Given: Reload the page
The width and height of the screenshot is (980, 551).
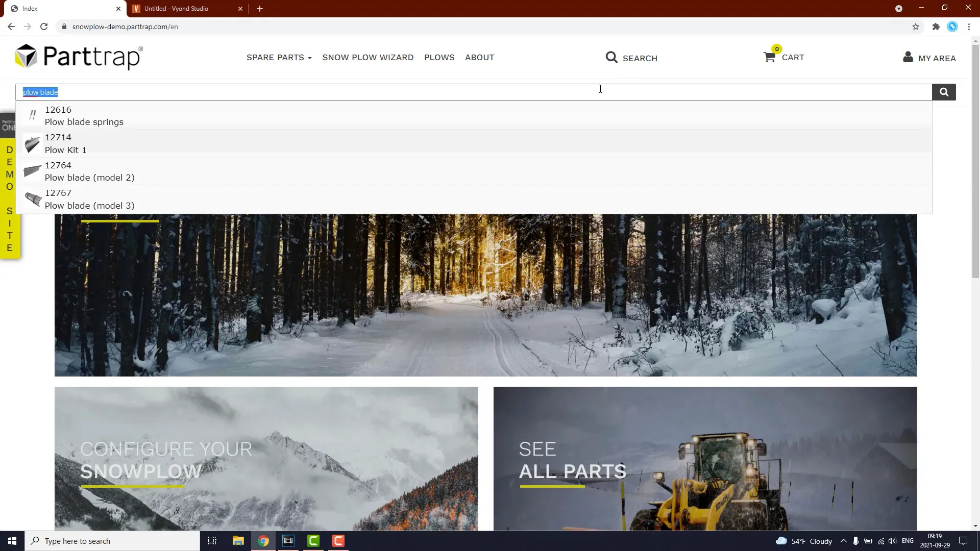Looking at the screenshot, I should point(44,27).
